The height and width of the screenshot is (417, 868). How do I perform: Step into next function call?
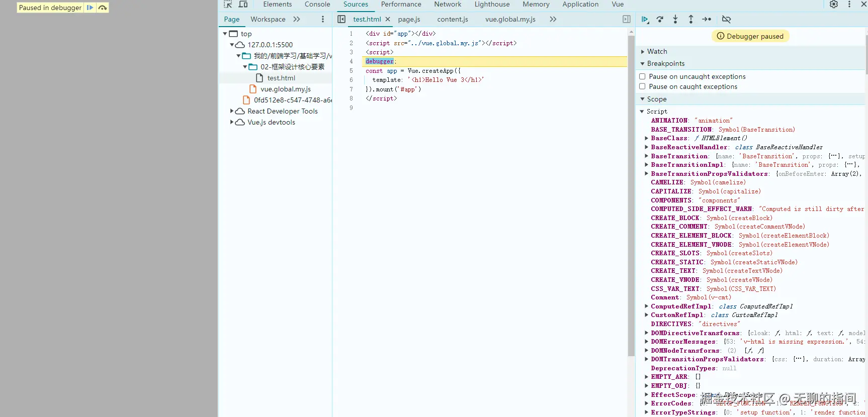tap(675, 19)
